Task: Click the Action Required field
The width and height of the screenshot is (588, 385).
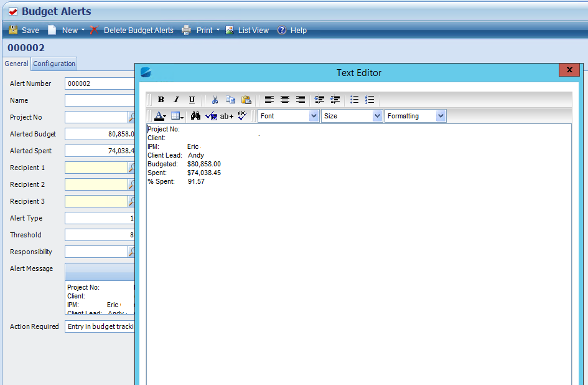Action: coord(100,326)
